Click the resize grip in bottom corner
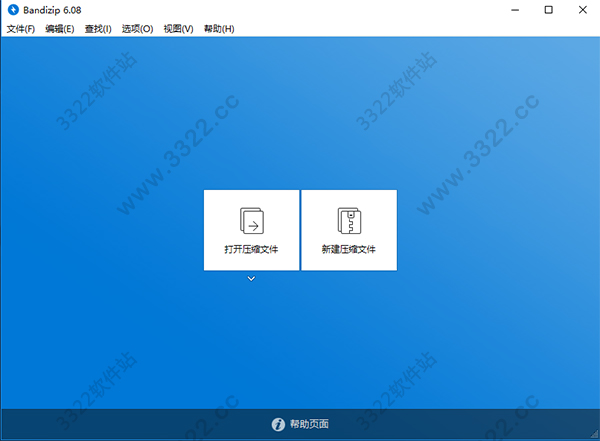Screen dimensions: 600x441 click(594, 434)
